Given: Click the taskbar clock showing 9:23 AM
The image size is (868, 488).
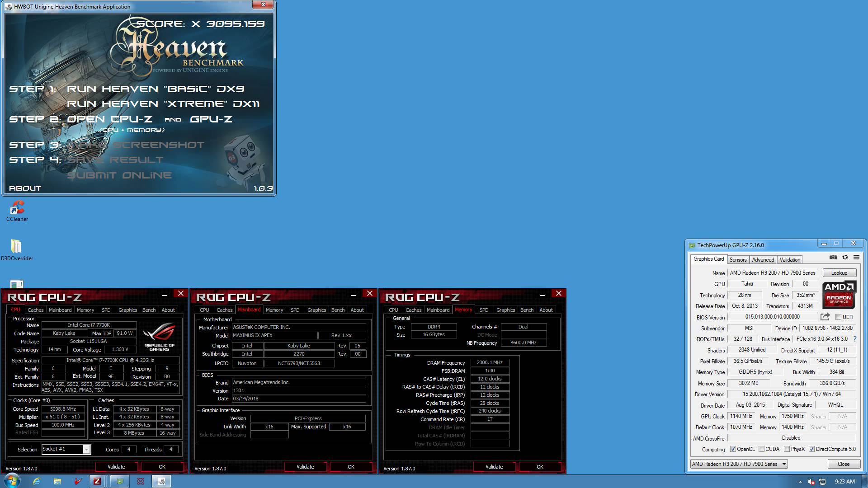Looking at the screenshot, I should tap(844, 482).
